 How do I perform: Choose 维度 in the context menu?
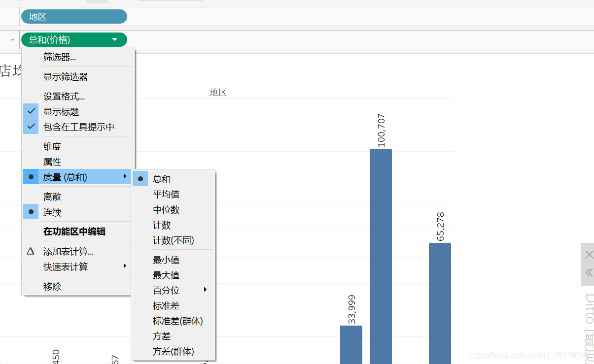[x=78, y=147]
